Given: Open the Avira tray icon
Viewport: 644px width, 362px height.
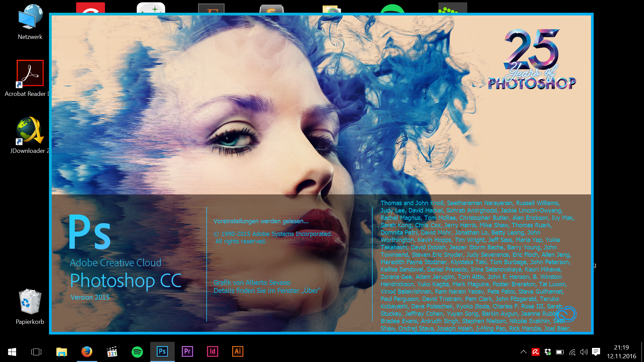Looking at the screenshot, I should 536,352.
